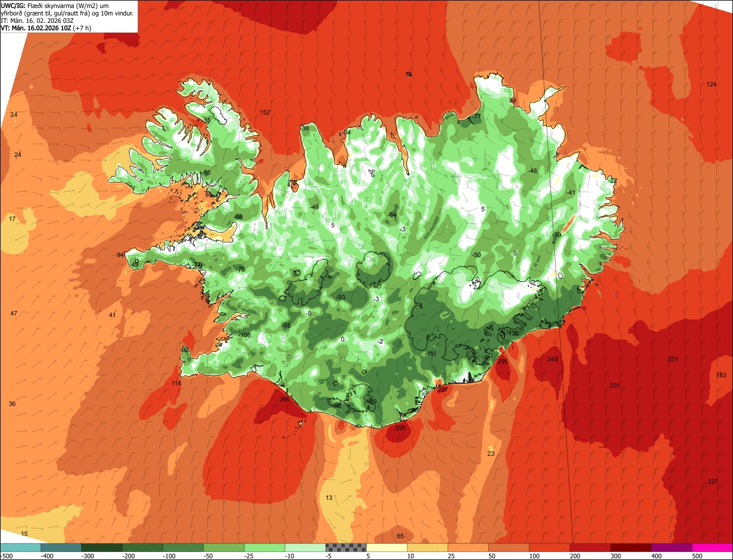
Task: Select the red swatch between 200 and 300
Action: tap(590, 547)
